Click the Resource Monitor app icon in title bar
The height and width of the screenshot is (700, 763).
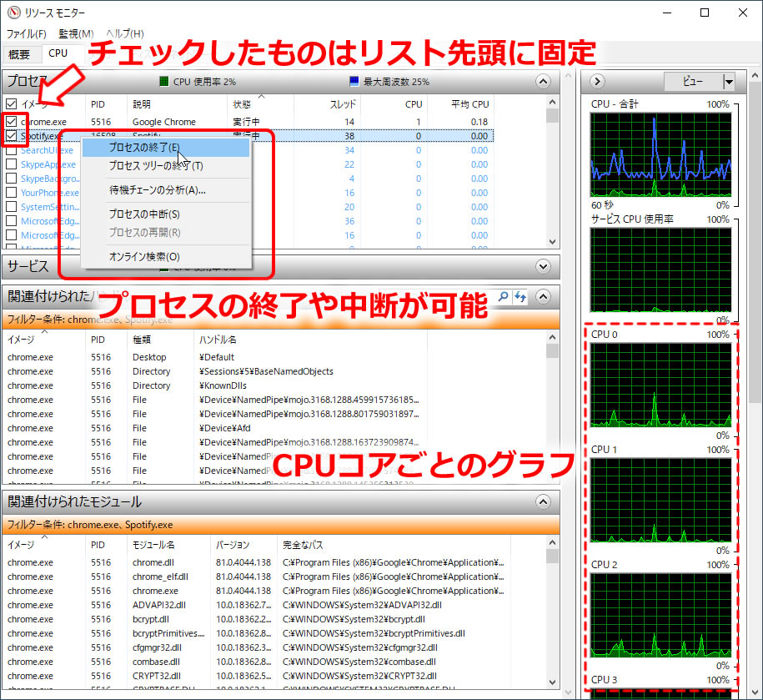[x=14, y=13]
